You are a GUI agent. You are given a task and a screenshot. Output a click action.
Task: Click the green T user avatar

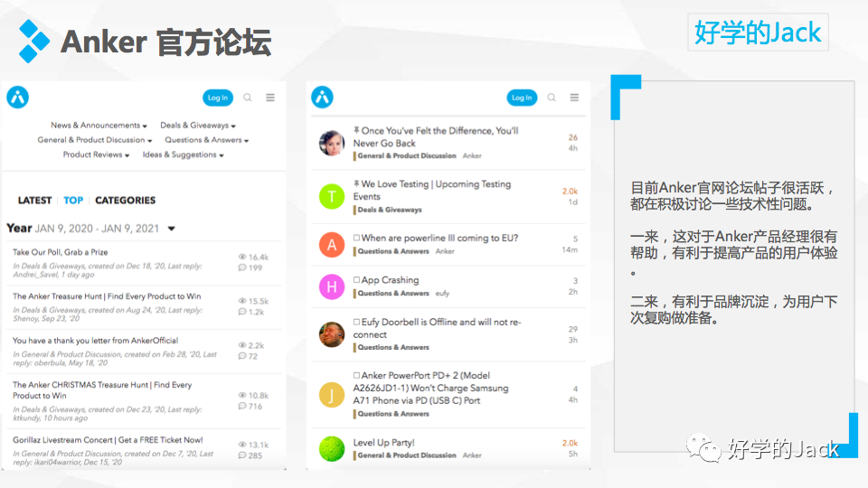click(x=332, y=196)
